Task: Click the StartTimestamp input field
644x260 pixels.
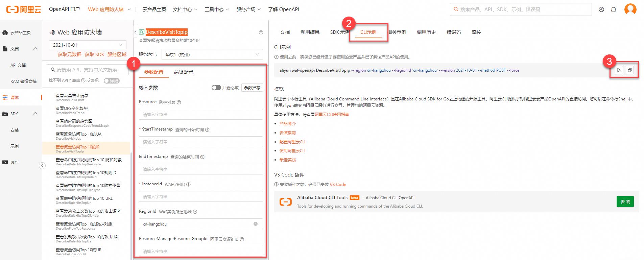Action: [x=201, y=142]
